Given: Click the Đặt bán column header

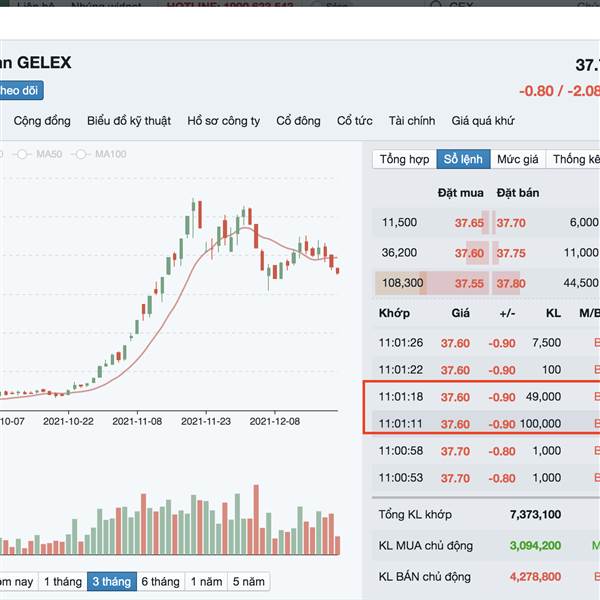Looking at the screenshot, I should point(518,193).
